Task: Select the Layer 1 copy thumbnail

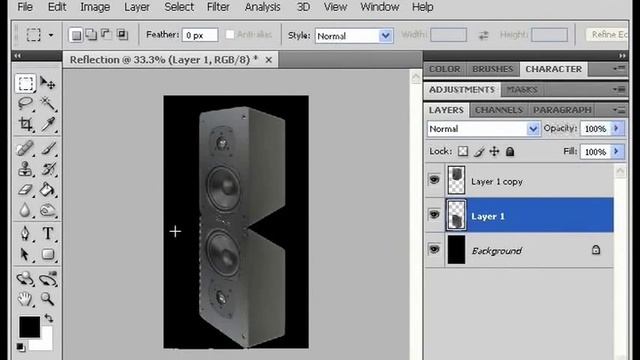Action: (456, 180)
